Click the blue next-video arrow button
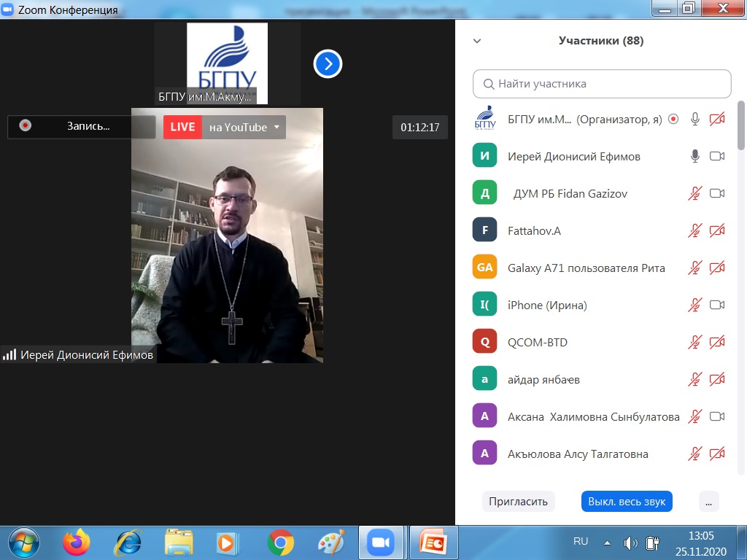 click(x=328, y=64)
